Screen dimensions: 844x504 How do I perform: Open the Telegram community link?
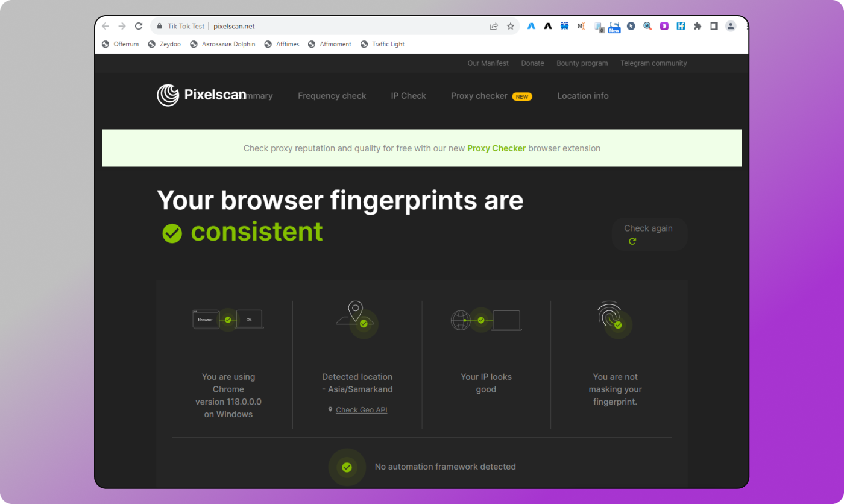click(653, 63)
